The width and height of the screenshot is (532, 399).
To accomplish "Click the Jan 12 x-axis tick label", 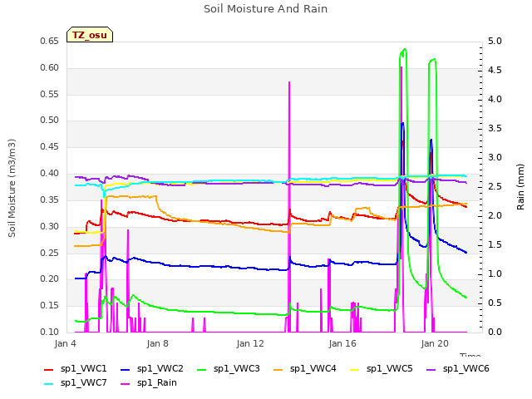I will [250, 343].
